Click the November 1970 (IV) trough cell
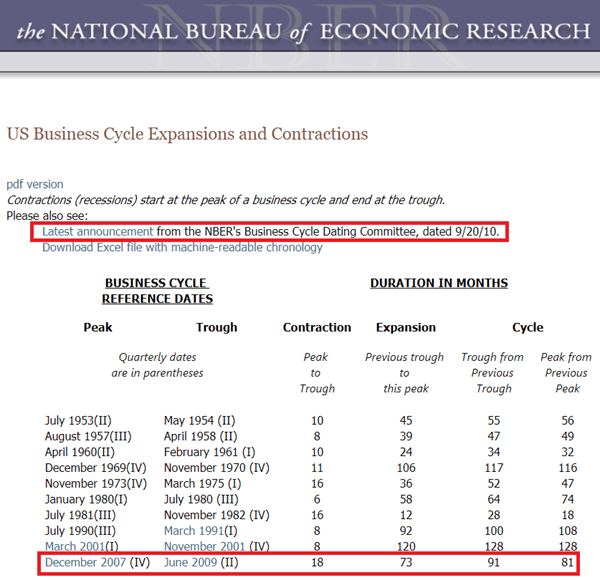 pos(217,468)
